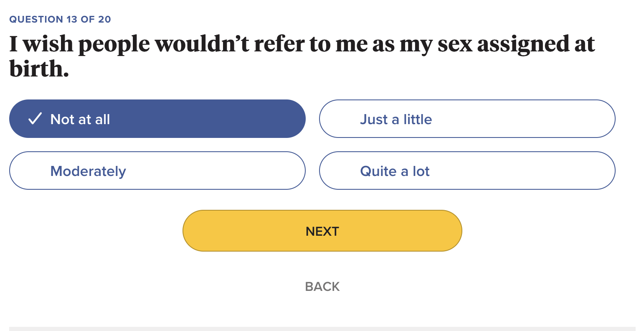The height and width of the screenshot is (331, 644).
Task: Select the "Just a little" answer
Action: (x=467, y=119)
